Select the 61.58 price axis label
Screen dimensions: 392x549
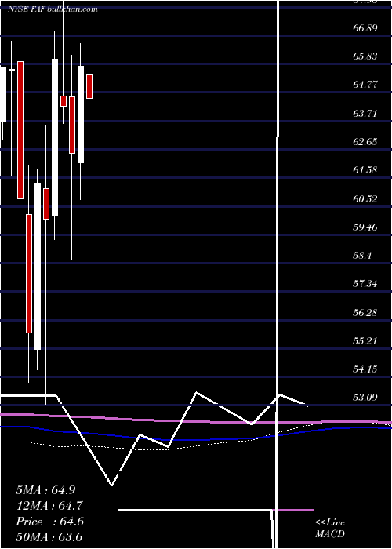pyautogui.click(x=365, y=170)
